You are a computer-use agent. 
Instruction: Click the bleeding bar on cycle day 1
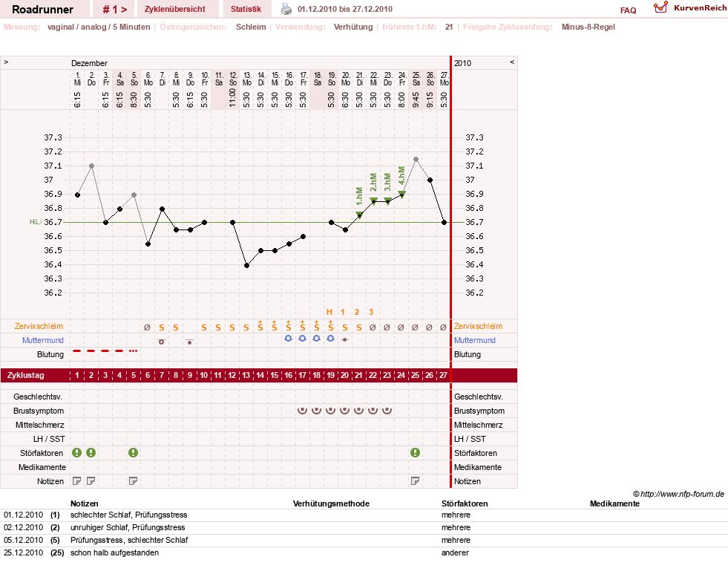77,351
